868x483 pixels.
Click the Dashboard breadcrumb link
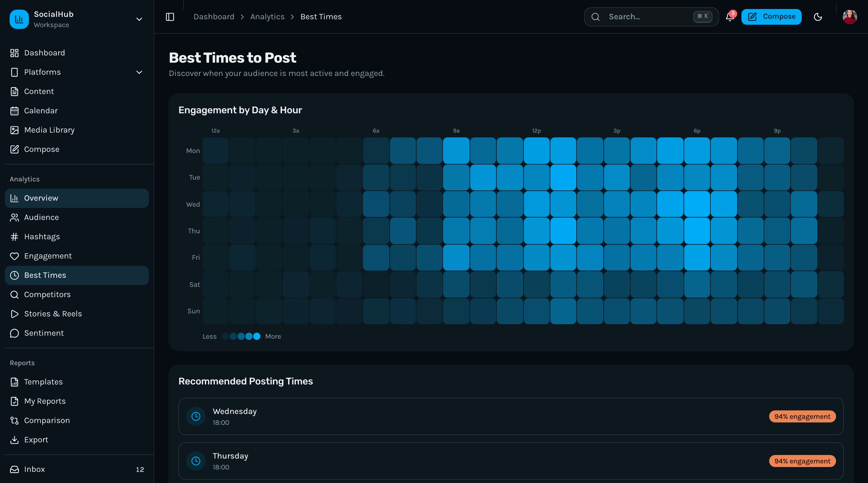pyautogui.click(x=214, y=17)
